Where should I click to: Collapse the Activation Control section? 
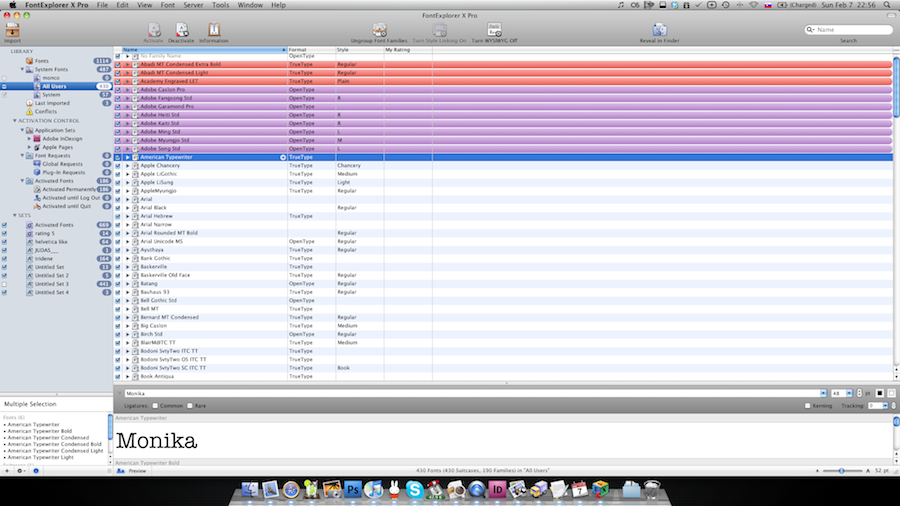(14, 121)
